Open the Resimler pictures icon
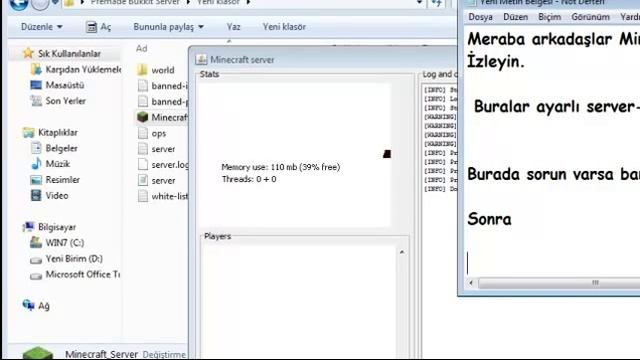This screenshot has height=360, width=640. (36, 180)
